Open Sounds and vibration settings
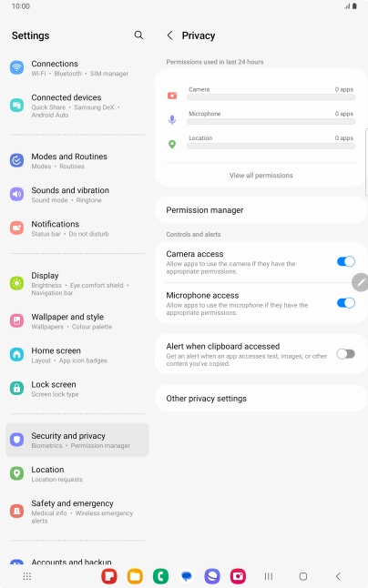Viewport: 368px width, 588px height. click(x=77, y=194)
